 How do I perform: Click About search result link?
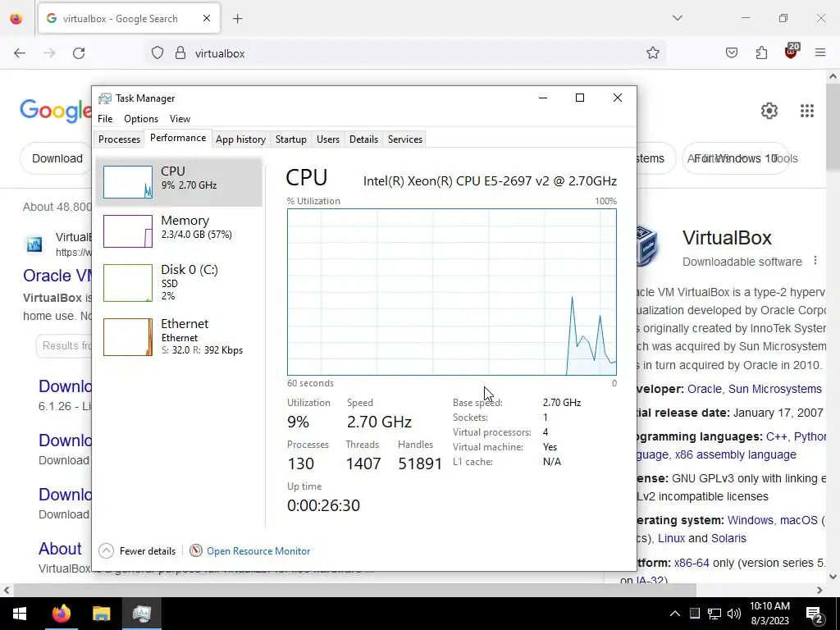coord(60,549)
